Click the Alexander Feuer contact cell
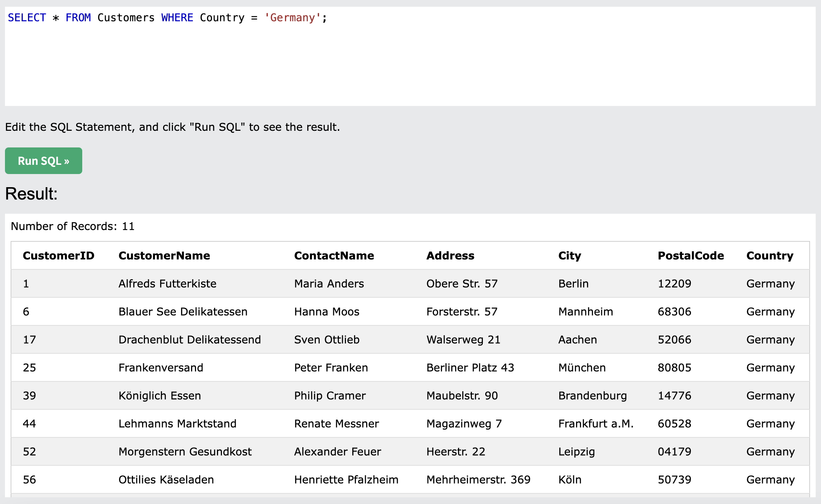821x504 pixels. click(337, 452)
